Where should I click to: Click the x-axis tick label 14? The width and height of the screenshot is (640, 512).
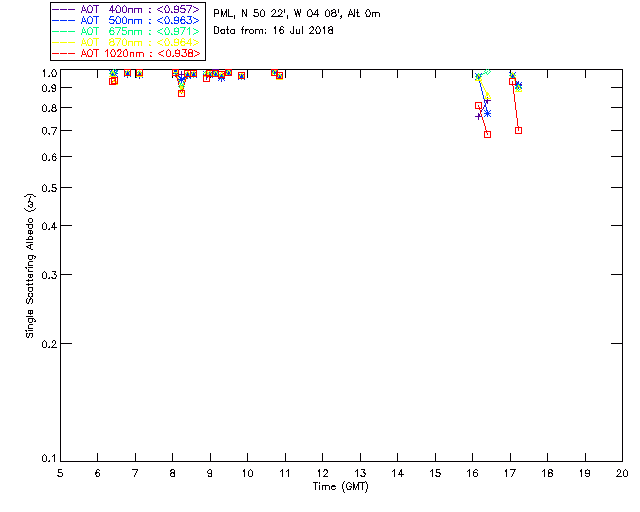tap(398, 474)
